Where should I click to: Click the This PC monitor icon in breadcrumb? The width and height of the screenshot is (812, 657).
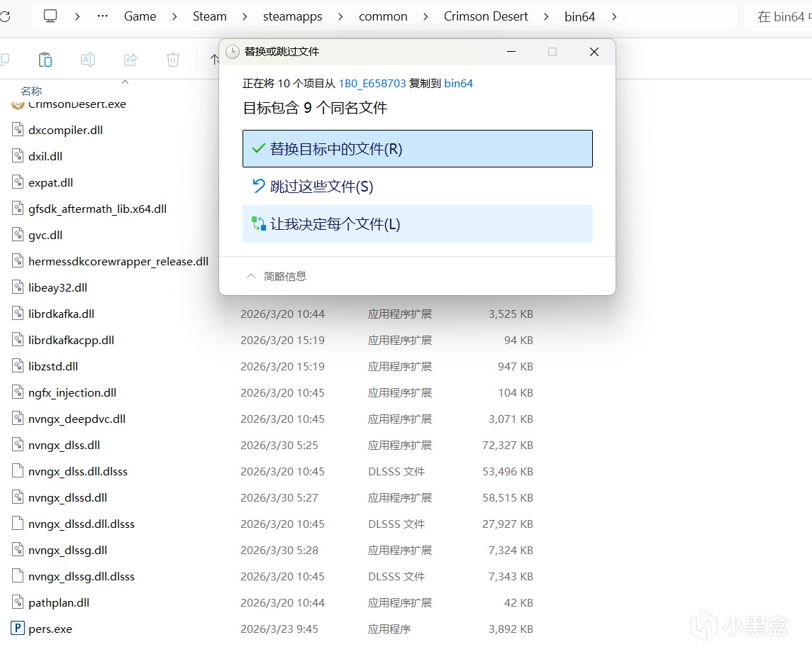pos(50,16)
